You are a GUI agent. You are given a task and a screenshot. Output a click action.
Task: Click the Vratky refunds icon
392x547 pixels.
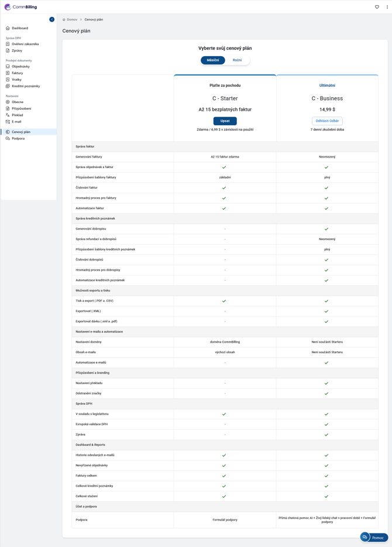tap(8, 80)
